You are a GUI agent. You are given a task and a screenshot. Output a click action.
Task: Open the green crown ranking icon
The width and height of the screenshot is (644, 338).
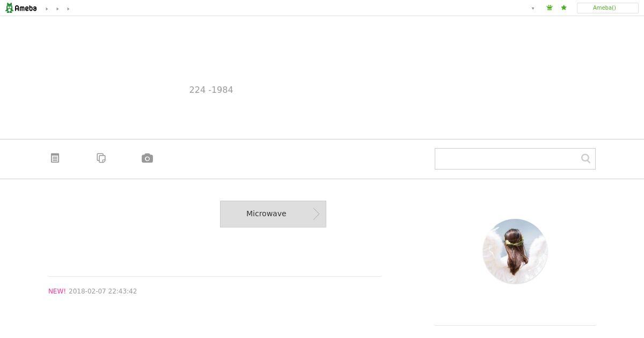550,8
